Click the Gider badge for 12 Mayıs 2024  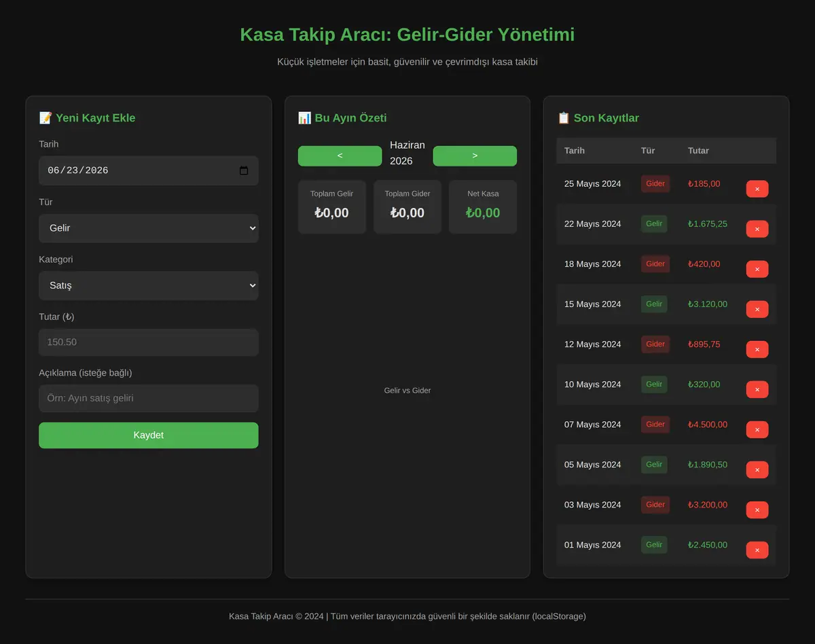click(655, 344)
